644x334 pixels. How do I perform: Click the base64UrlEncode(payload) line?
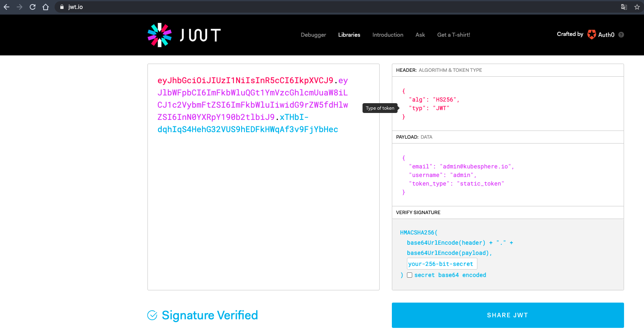tap(449, 253)
